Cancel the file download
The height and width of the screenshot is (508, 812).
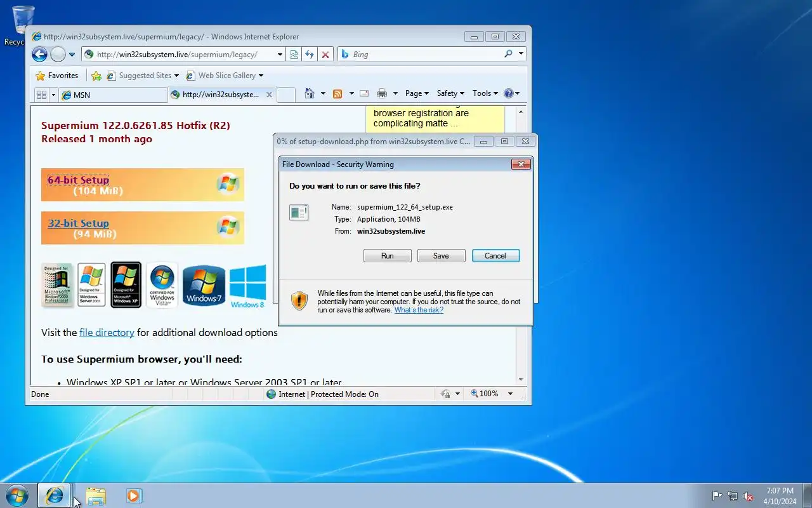pos(495,256)
